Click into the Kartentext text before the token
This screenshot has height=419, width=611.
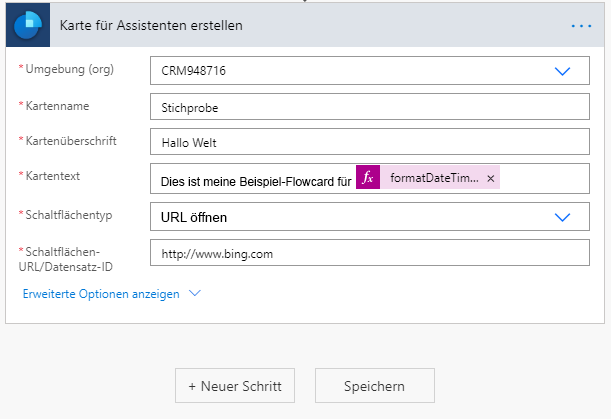point(255,181)
